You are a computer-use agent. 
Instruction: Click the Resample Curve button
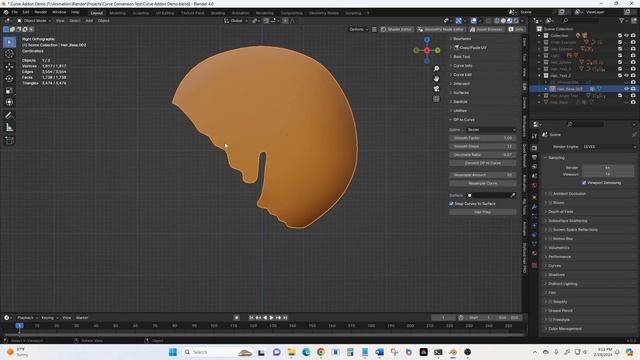pyautogui.click(x=483, y=184)
